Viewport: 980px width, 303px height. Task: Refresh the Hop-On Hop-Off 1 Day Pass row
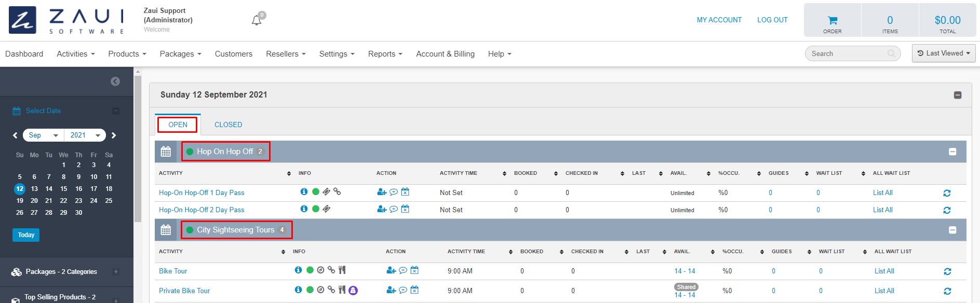[947, 193]
